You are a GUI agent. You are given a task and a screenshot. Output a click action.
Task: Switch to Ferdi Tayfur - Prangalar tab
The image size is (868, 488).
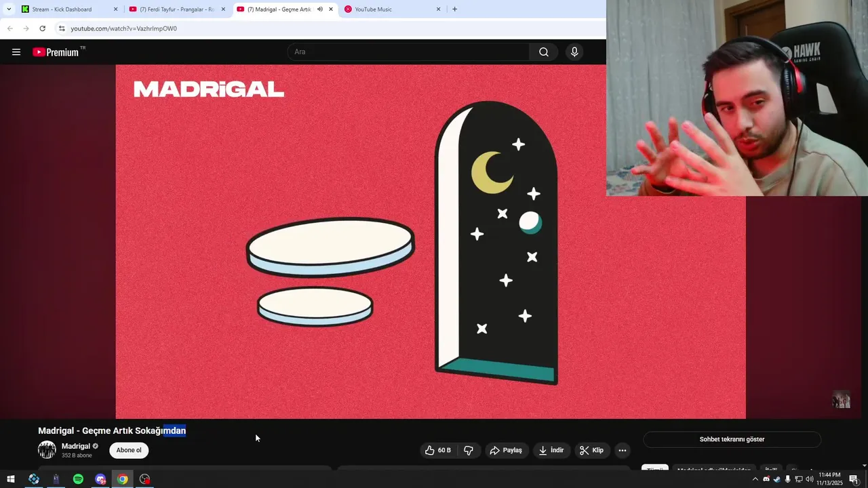pyautogui.click(x=176, y=9)
